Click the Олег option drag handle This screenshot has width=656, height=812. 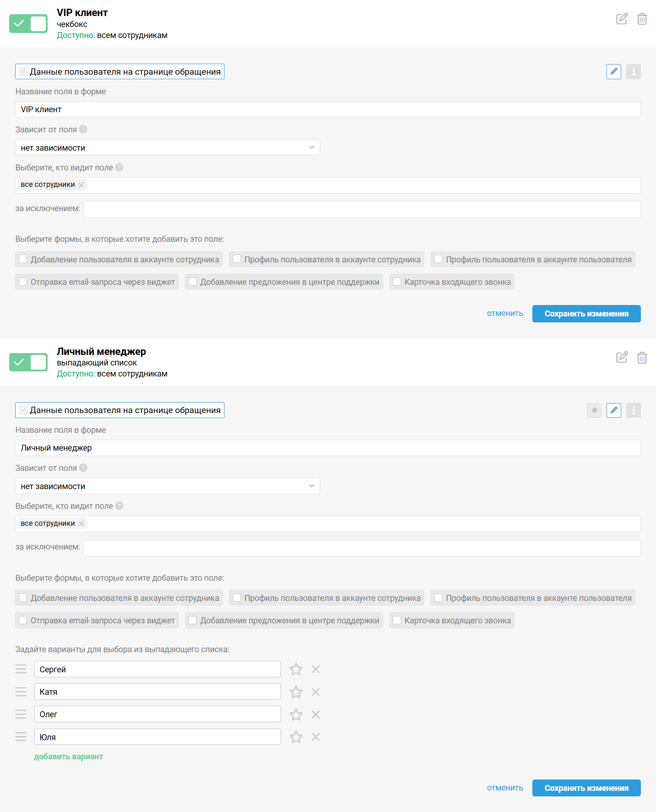[x=21, y=714]
